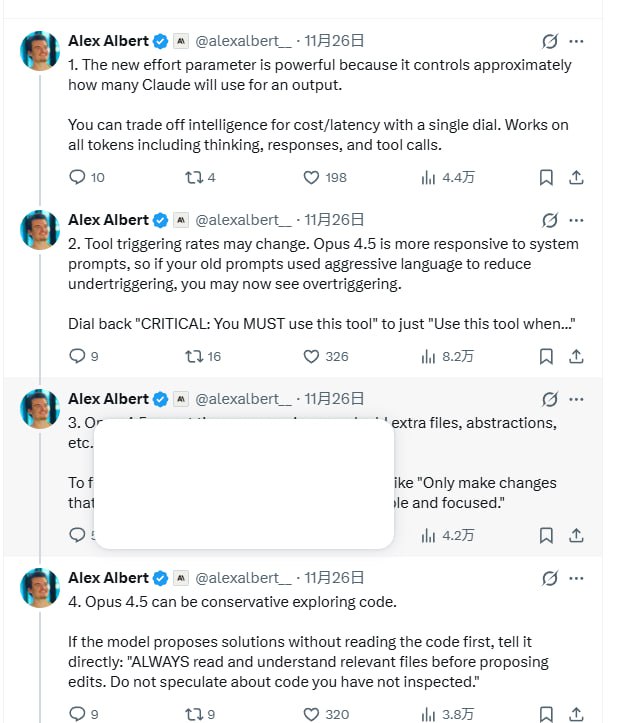The image size is (619, 723).
Task: Share the conservative exploring code tweet
Action: point(576,714)
